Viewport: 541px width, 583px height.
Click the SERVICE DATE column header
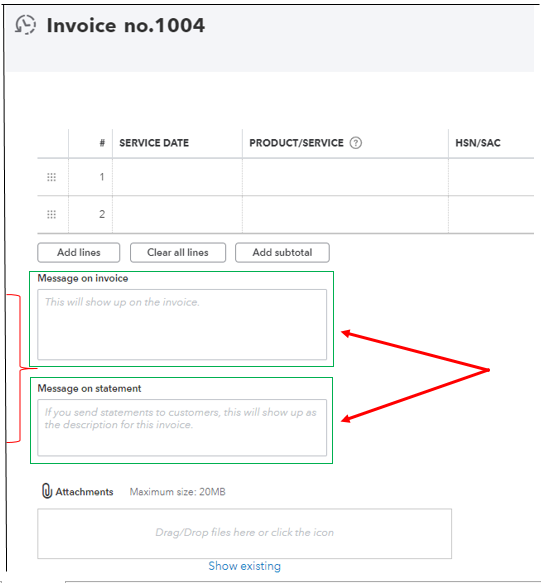coord(154,143)
